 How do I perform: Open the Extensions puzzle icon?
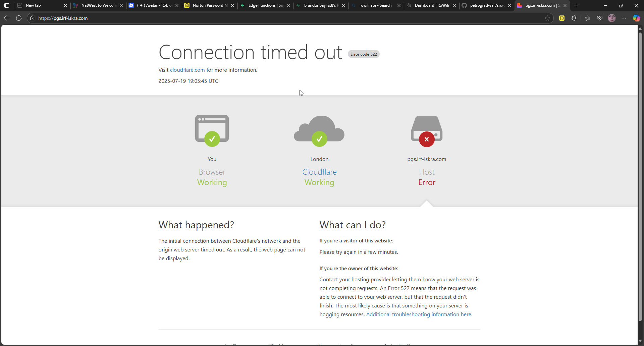coord(574,18)
